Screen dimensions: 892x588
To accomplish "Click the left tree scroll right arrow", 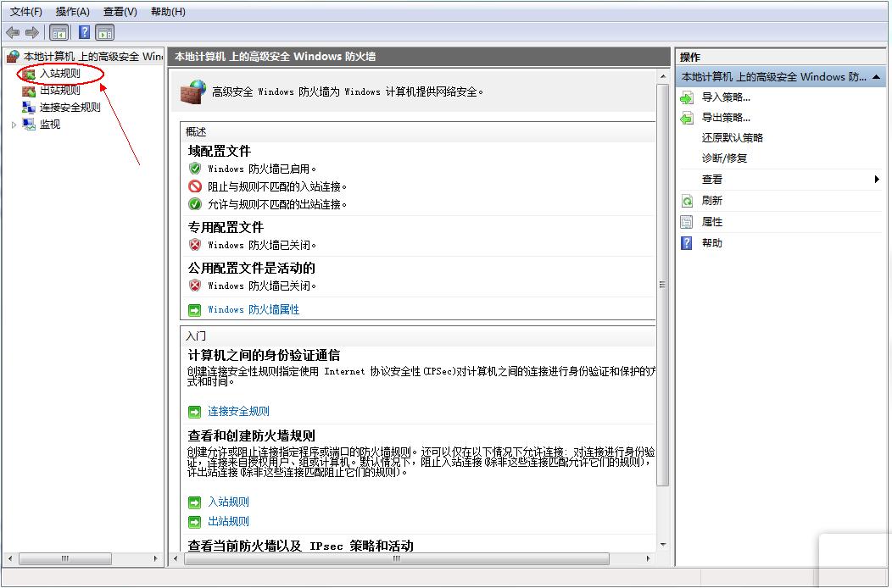I will (155, 559).
